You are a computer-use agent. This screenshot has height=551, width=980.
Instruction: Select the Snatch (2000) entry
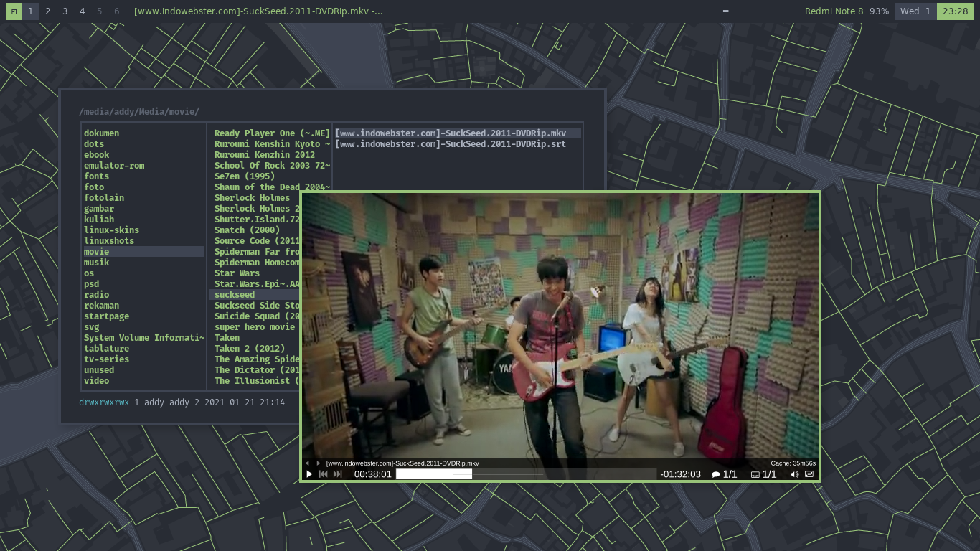click(x=247, y=230)
